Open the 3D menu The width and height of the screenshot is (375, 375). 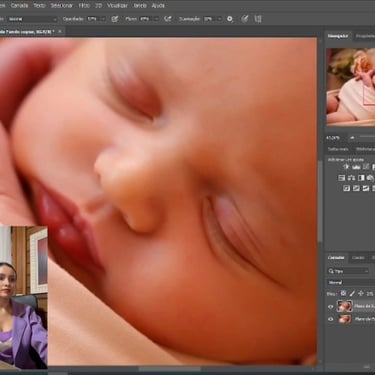pyautogui.click(x=99, y=6)
